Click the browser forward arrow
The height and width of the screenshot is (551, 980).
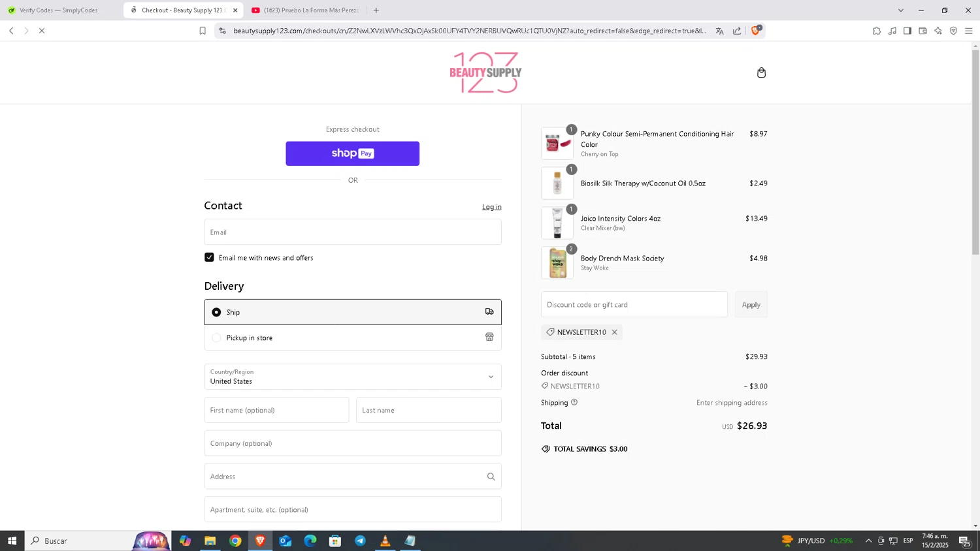[26, 31]
